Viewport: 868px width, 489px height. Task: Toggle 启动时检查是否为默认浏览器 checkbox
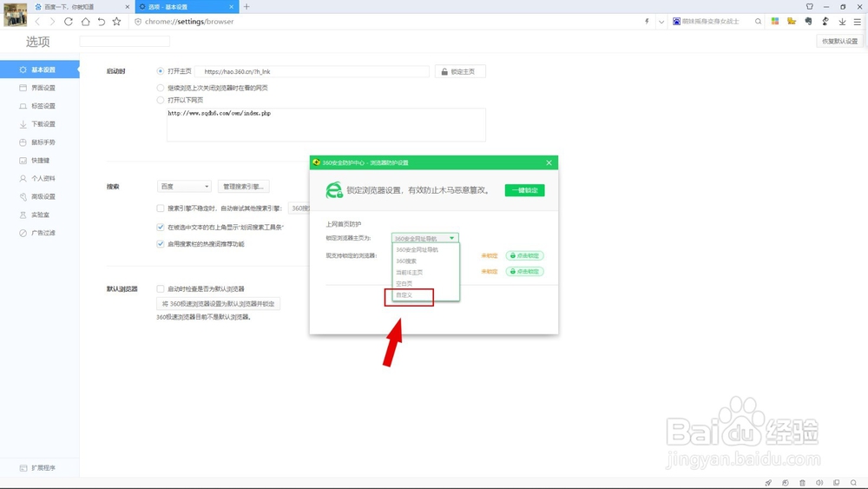click(160, 288)
